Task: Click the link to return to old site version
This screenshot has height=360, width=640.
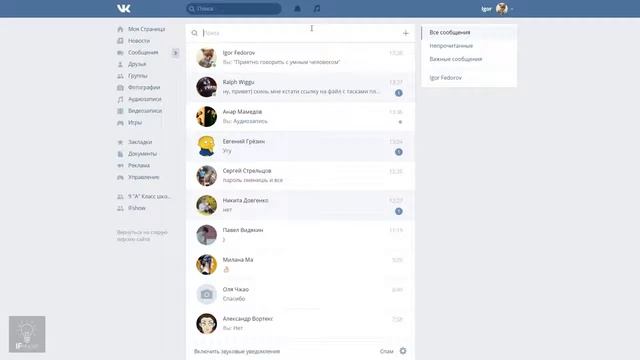Action: coord(142,236)
